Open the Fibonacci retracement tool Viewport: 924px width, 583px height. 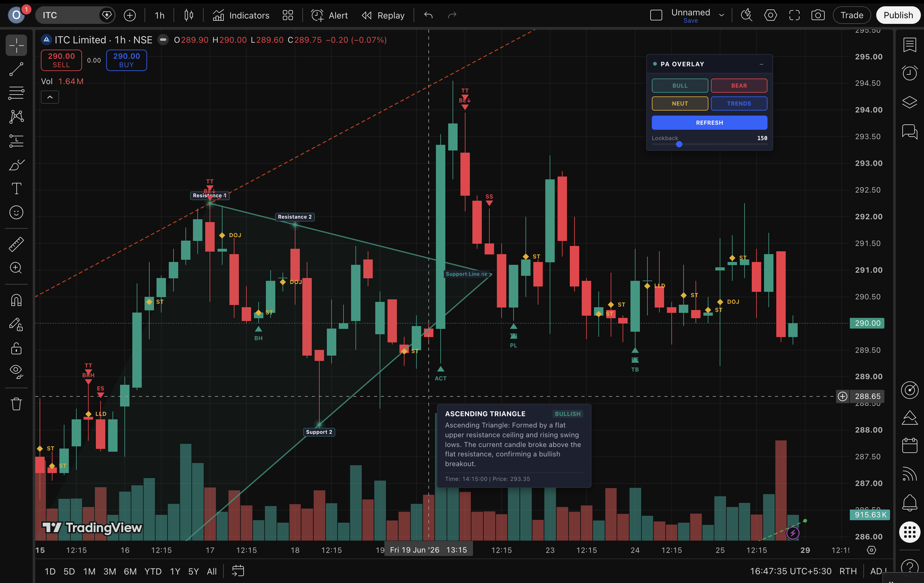point(16,93)
